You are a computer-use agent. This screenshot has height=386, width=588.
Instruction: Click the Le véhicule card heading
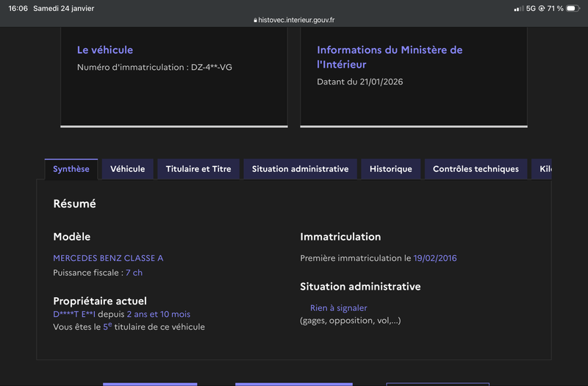pos(105,50)
